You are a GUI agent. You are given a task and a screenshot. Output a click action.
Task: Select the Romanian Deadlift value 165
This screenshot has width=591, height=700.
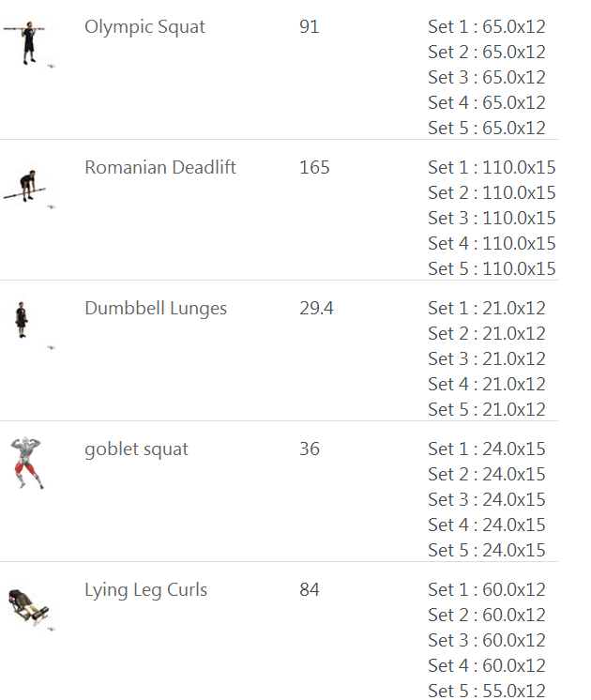tap(314, 167)
